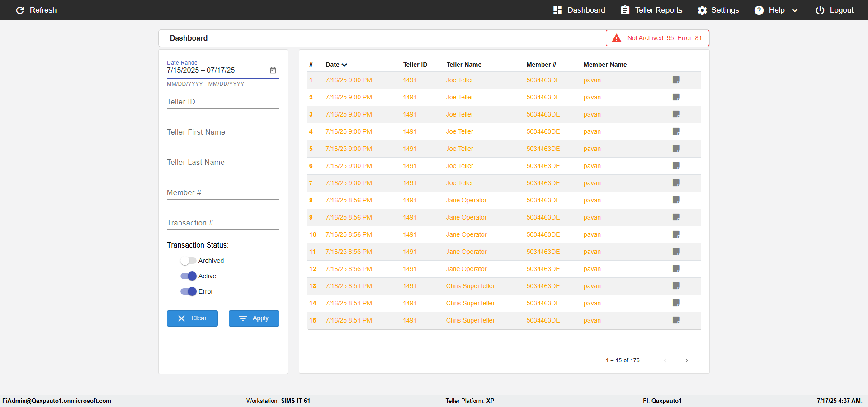Clear all filter fields

click(x=192, y=318)
